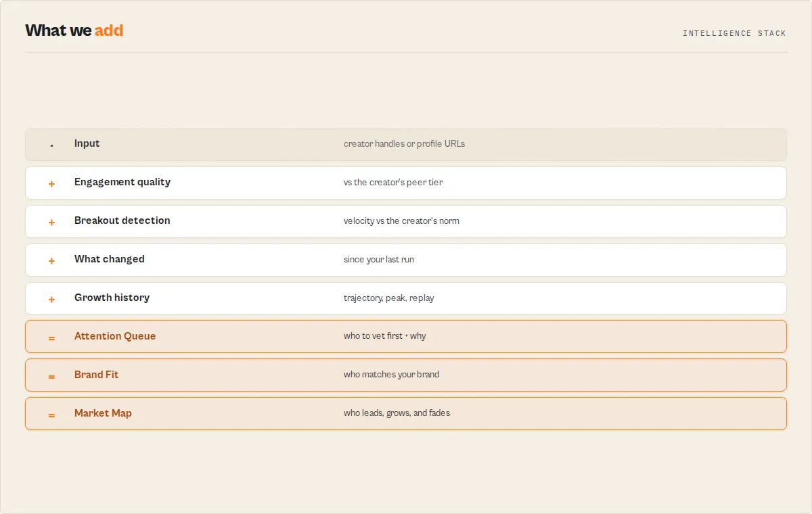This screenshot has height=514, width=812.
Task: Click the dot icon beside Input
Action: 51,145
